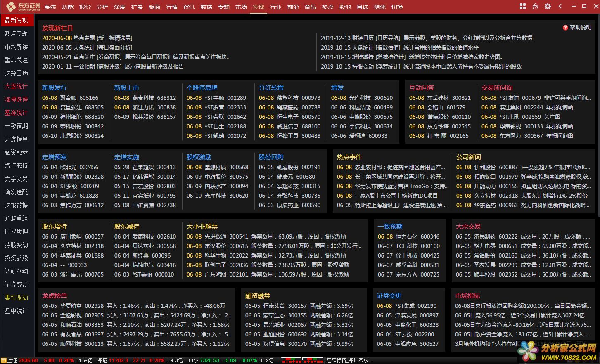Click 高级行情_深圳双线1 status text
Image resolution: width=600 pixels, height=364 pixels.
(x=348, y=360)
